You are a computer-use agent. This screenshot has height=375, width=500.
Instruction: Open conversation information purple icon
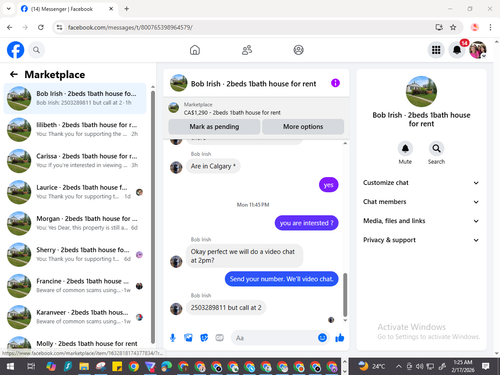pos(335,83)
